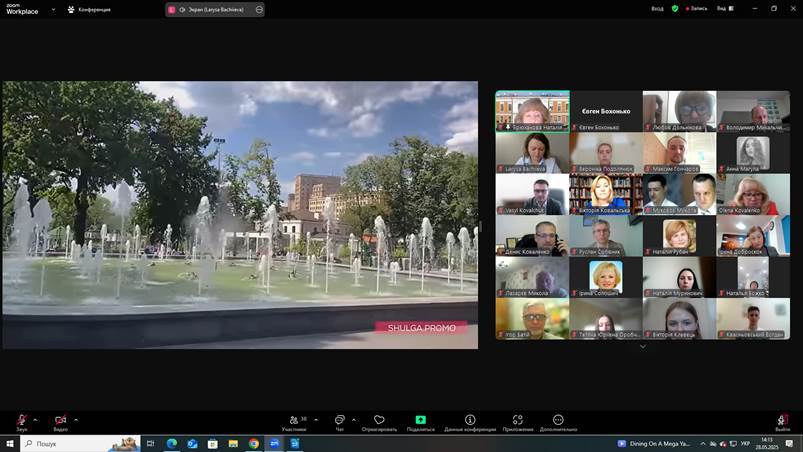Expand audio options arrow beside Звук
803x452 pixels.
tap(35, 419)
